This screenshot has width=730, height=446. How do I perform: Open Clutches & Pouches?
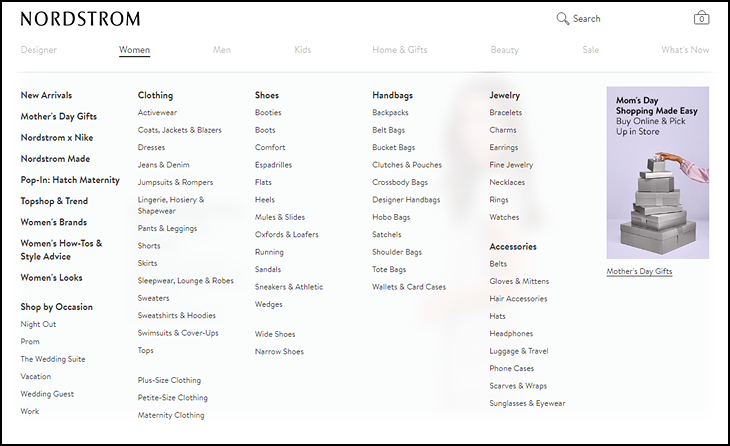pos(406,165)
